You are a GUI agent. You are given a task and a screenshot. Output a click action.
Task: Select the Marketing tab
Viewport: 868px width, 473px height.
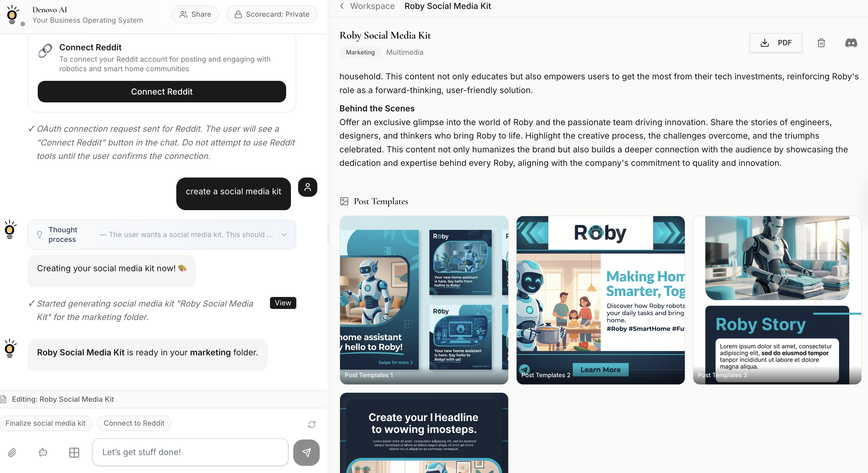(360, 52)
